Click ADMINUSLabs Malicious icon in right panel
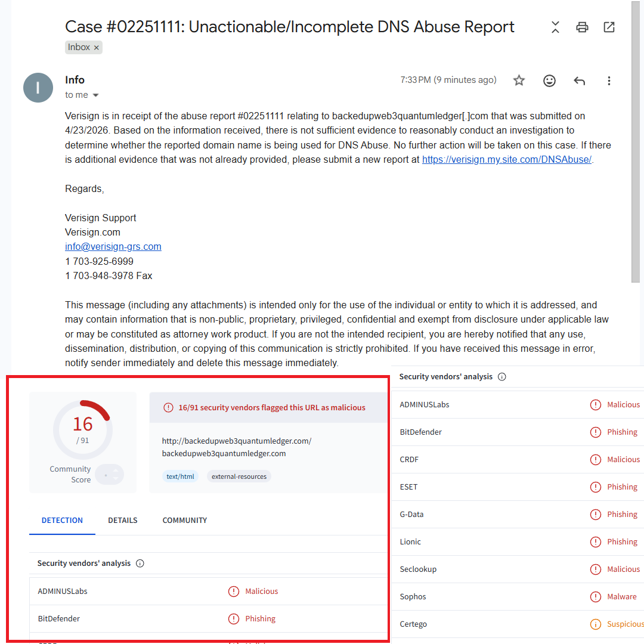The image size is (644, 644). click(x=596, y=405)
